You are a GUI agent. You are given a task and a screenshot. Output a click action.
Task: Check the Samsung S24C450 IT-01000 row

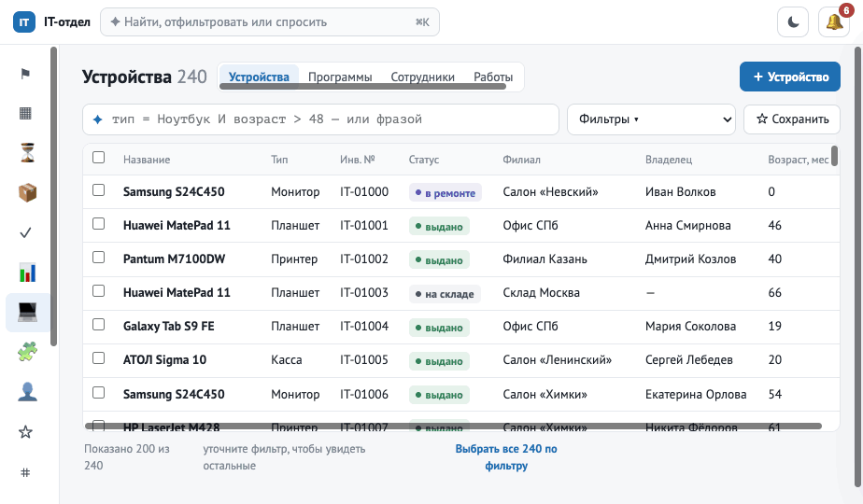click(x=98, y=190)
